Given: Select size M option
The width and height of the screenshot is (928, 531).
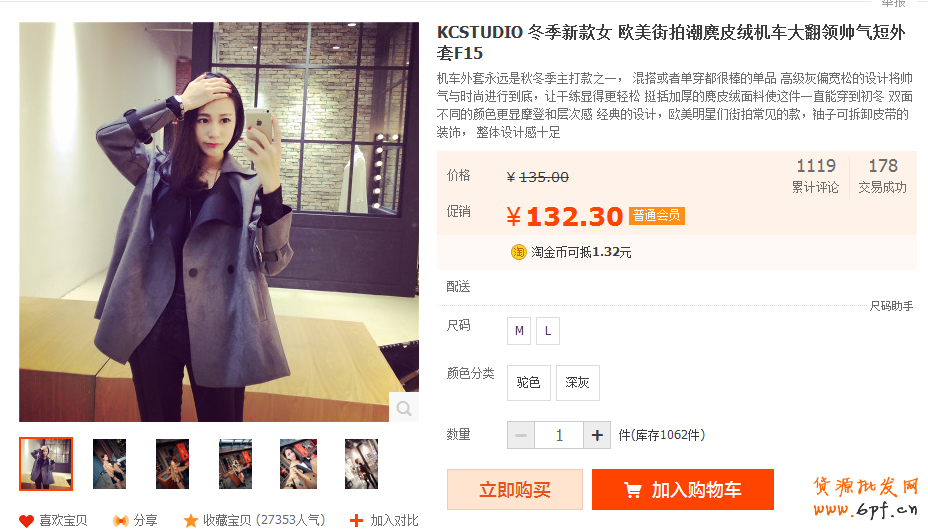Looking at the screenshot, I should (519, 331).
